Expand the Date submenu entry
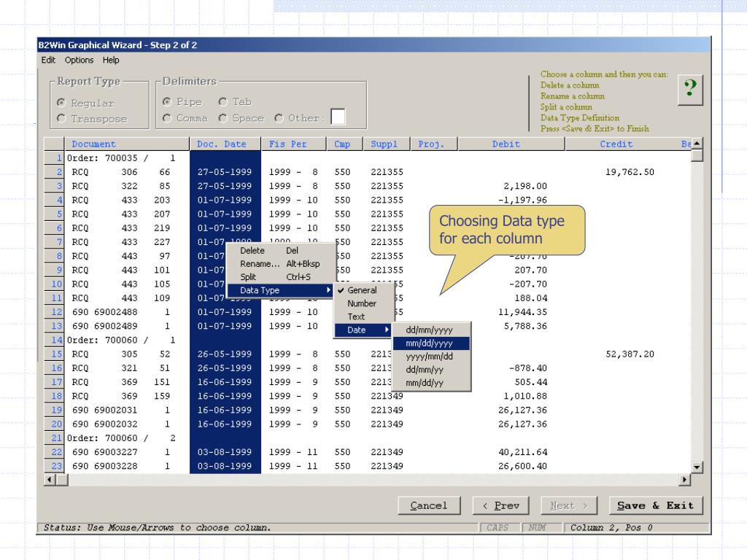Screen dimensions: 747x560 pos(363,330)
